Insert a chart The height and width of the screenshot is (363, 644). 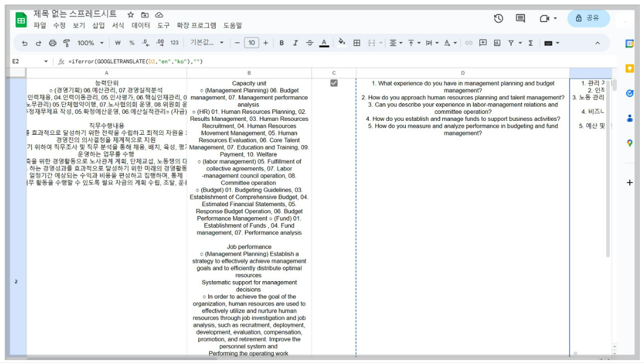497,43
